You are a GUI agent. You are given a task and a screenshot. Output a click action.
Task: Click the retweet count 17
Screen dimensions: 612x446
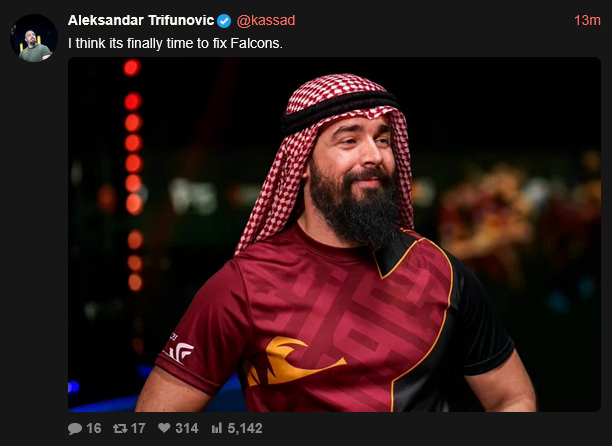pyautogui.click(x=138, y=428)
